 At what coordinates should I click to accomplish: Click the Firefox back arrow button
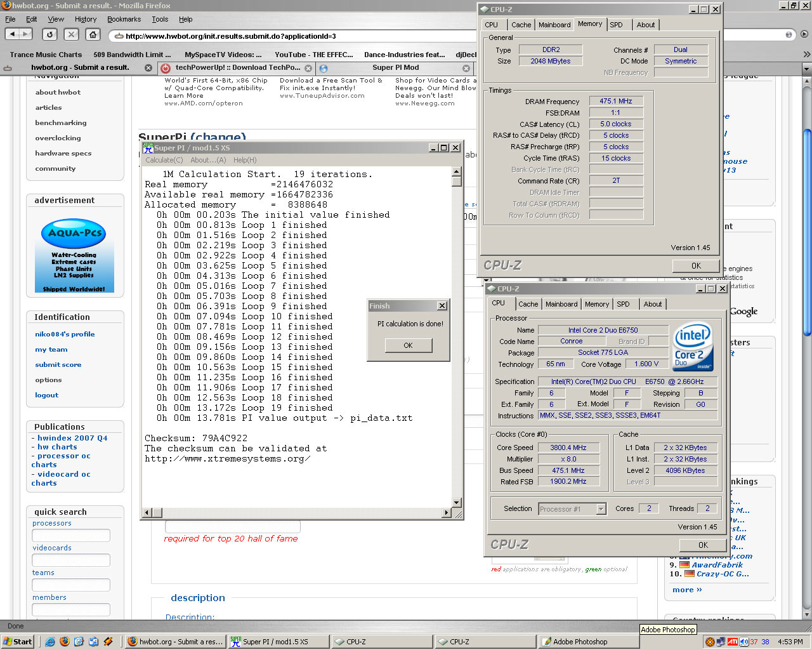(x=12, y=34)
